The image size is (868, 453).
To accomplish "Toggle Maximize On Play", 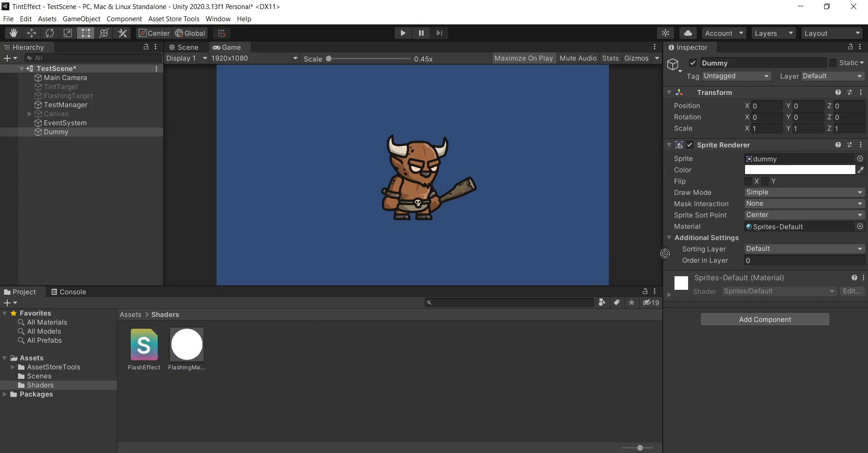I will click(524, 58).
